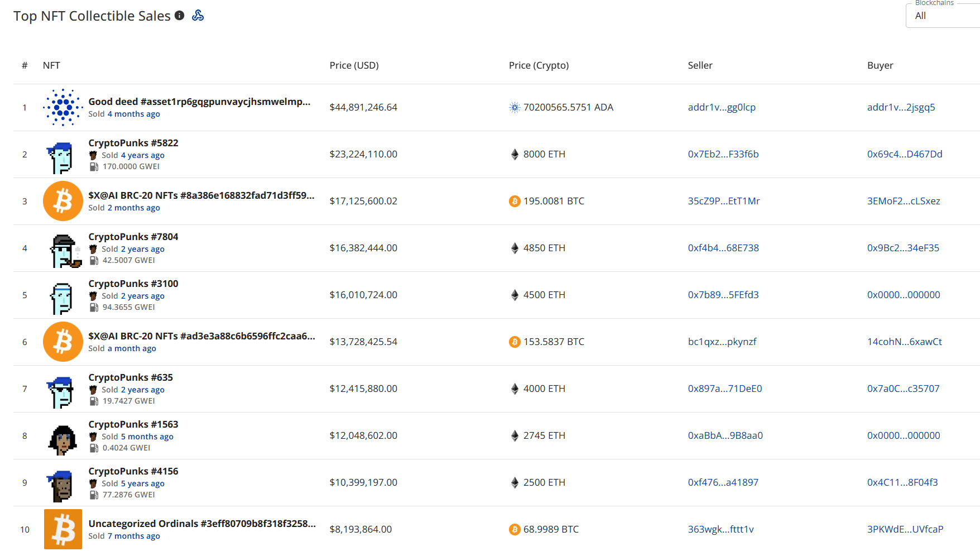This screenshot has height=551, width=980.
Task: Click the info icon beside Top NFT Collectible Sales
Action: [x=179, y=16]
